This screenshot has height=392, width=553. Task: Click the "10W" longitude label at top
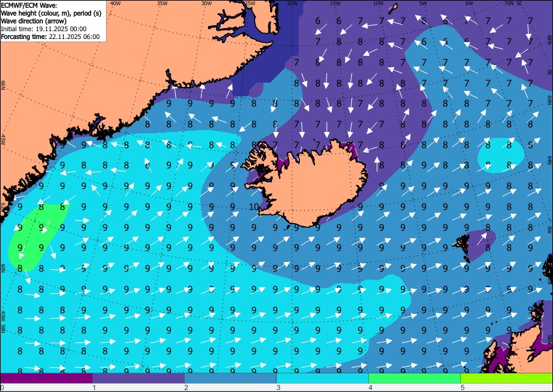point(378,3)
